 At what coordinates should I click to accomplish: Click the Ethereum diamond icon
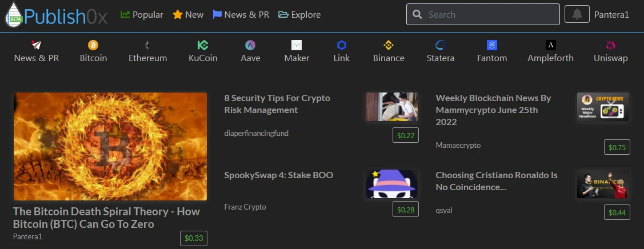click(147, 45)
